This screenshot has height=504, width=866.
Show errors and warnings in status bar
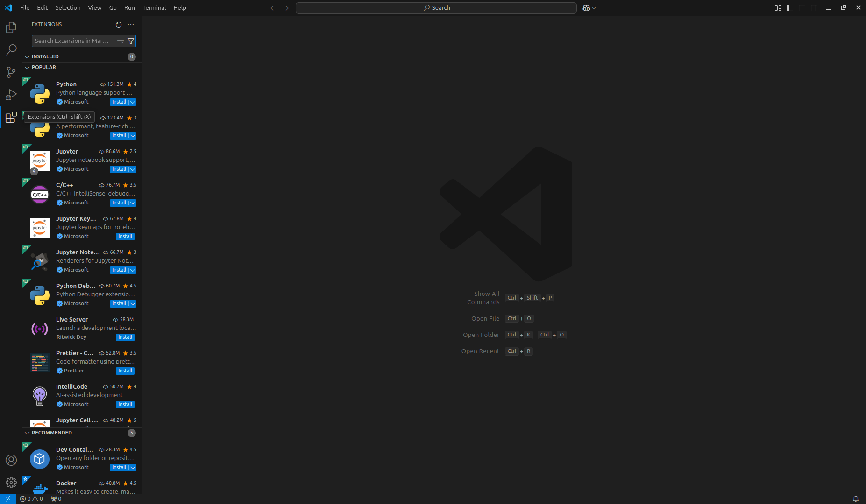click(32, 499)
